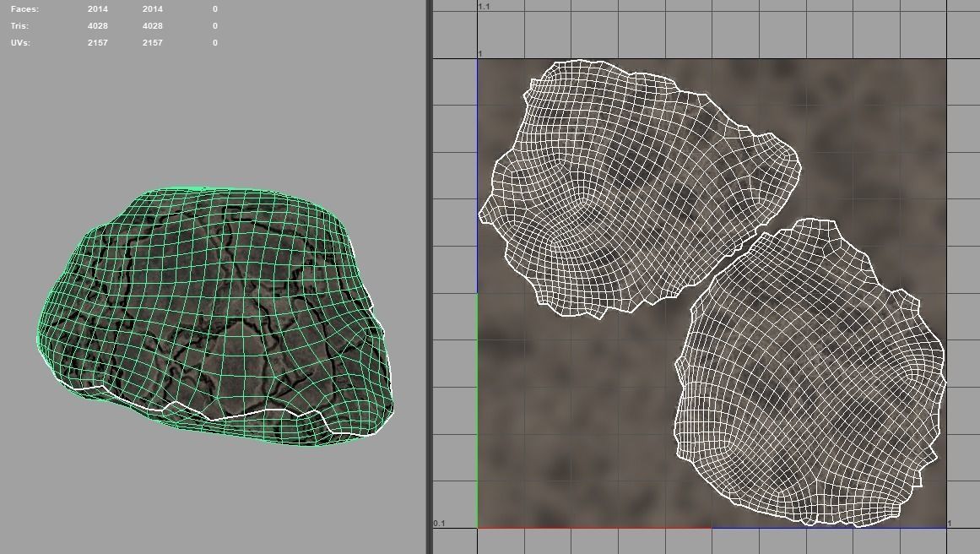Select the lower-right UV shell in UV editor
Viewport: 980px width, 554px height.
(x=809, y=372)
